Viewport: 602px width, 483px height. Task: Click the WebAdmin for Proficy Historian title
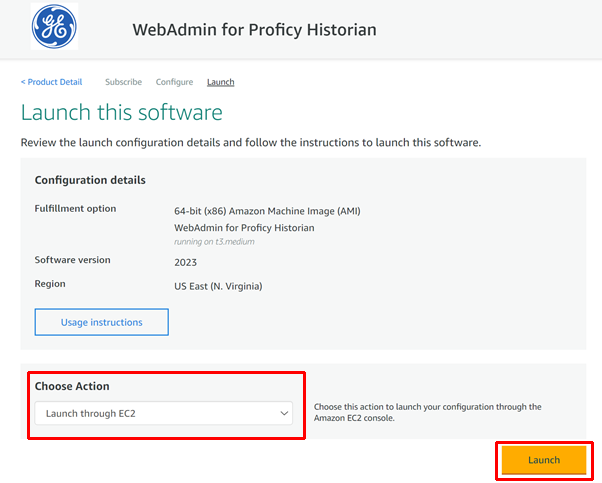pyautogui.click(x=255, y=30)
